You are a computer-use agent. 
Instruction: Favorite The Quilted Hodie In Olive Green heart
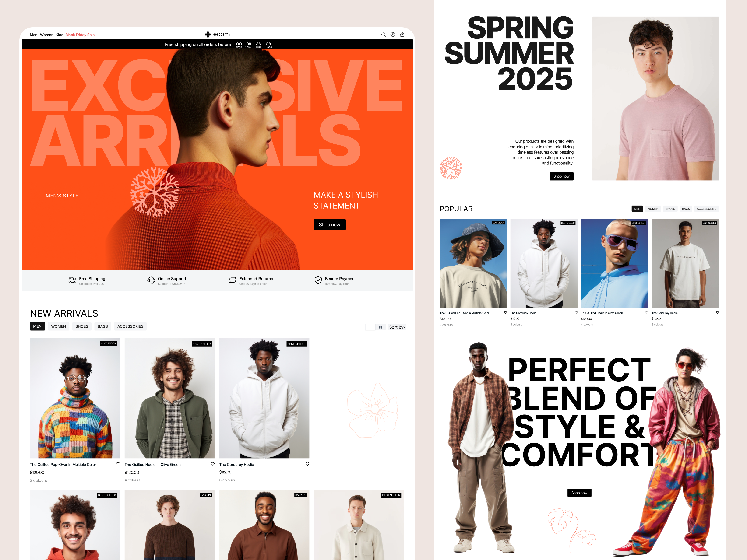(x=213, y=464)
